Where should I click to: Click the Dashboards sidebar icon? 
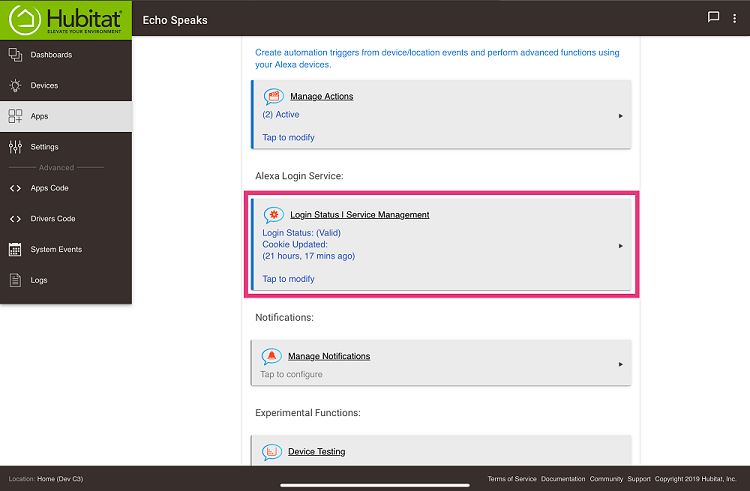[15, 55]
